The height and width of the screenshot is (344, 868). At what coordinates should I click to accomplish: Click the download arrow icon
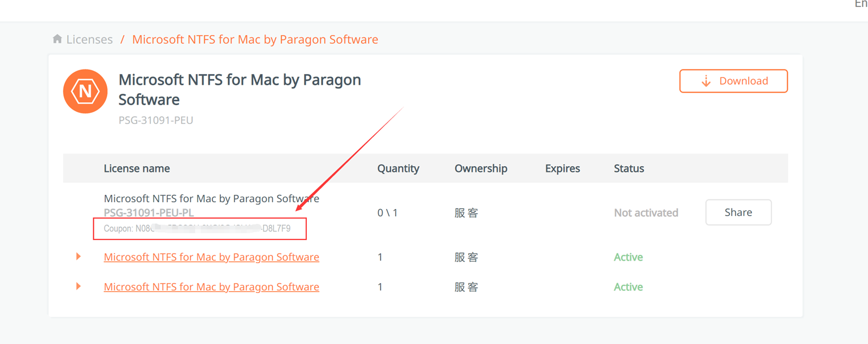coord(706,81)
